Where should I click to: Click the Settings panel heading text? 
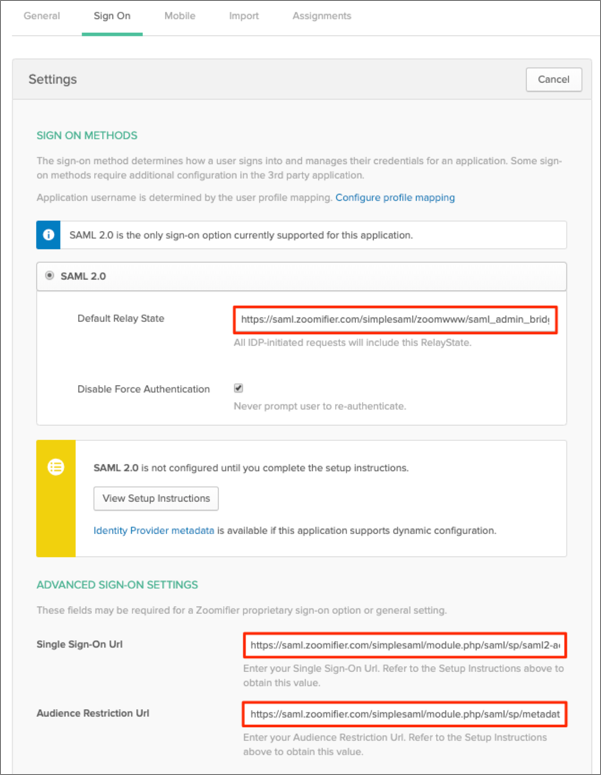click(52, 79)
